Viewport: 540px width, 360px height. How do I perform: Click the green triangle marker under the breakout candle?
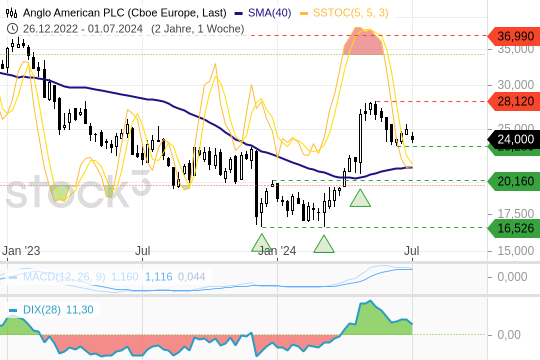pos(360,198)
